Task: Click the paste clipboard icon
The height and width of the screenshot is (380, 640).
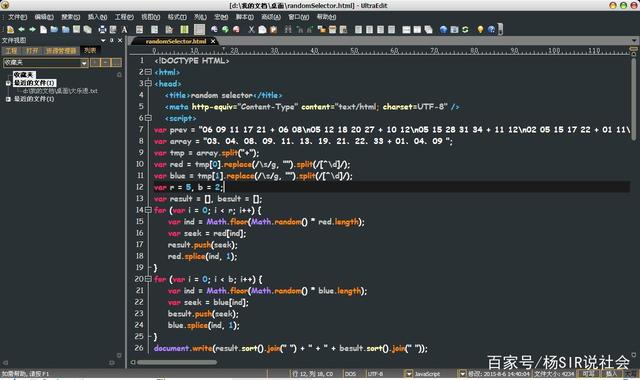Action: pyautogui.click(x=273, y=29)
